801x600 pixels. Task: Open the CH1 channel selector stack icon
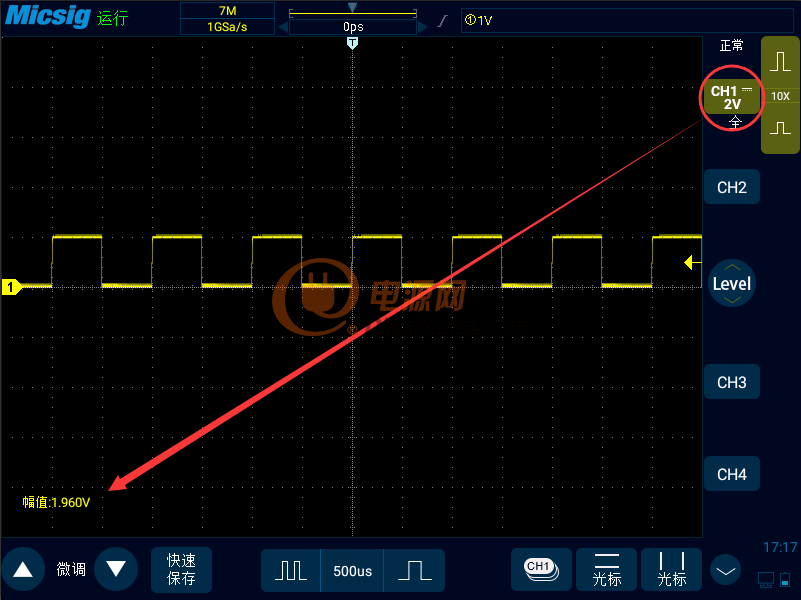coord(541,569)
